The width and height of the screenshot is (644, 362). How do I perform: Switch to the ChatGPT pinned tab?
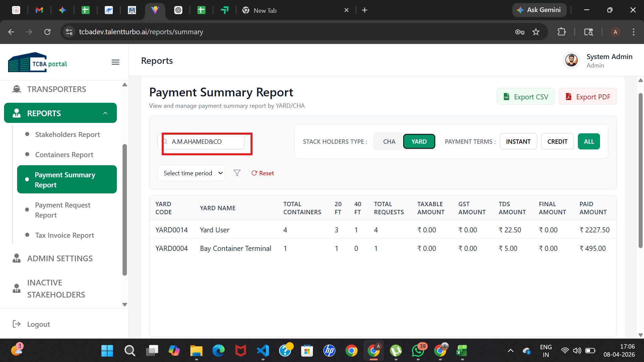[x=178, y=10]
